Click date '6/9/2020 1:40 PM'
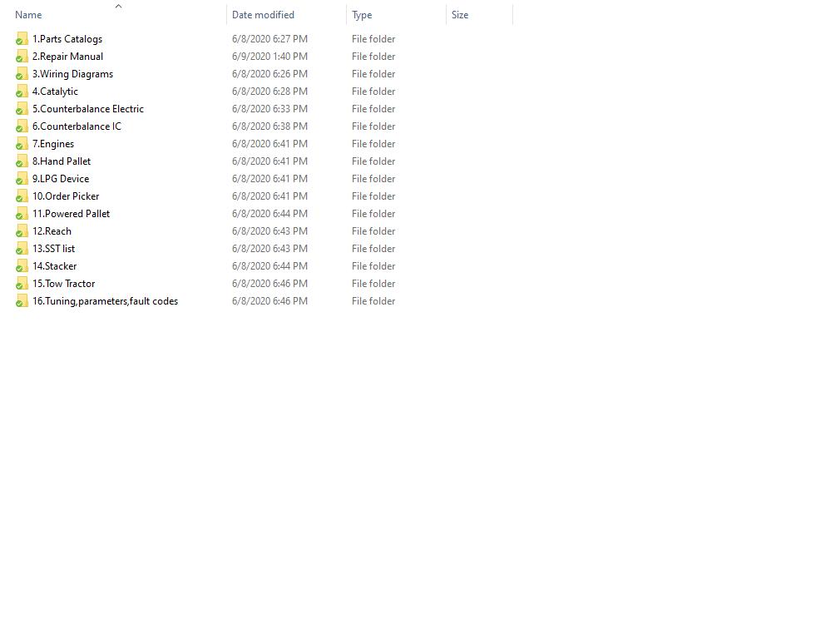The height and width of the screenshot is (644, 840). click(x=269, y=57)
